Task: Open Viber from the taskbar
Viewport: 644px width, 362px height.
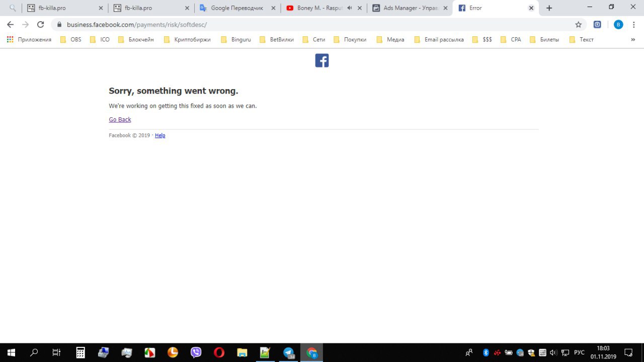Action: point(196,352)
